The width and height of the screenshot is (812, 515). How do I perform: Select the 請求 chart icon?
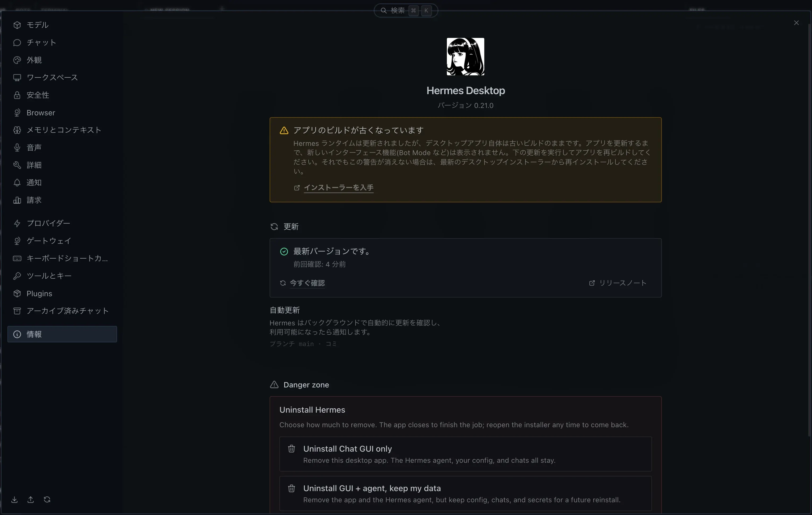[17, 200]
